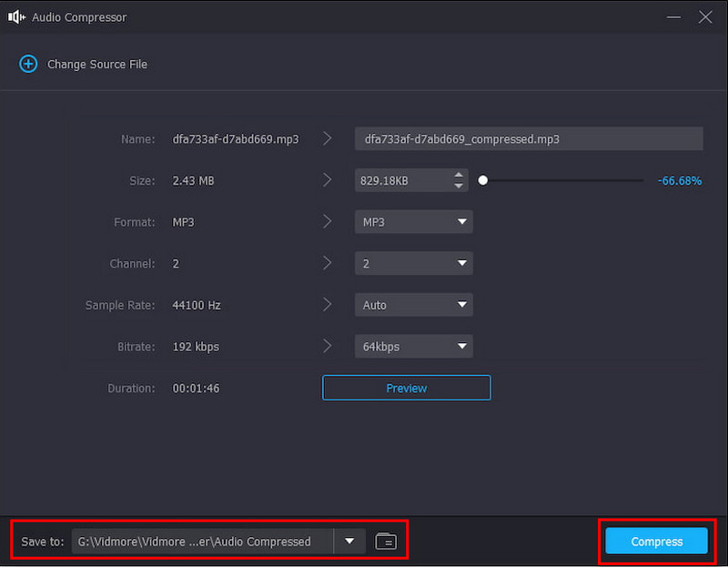
Task: Click the Compress button
Action: click(656, 541)
